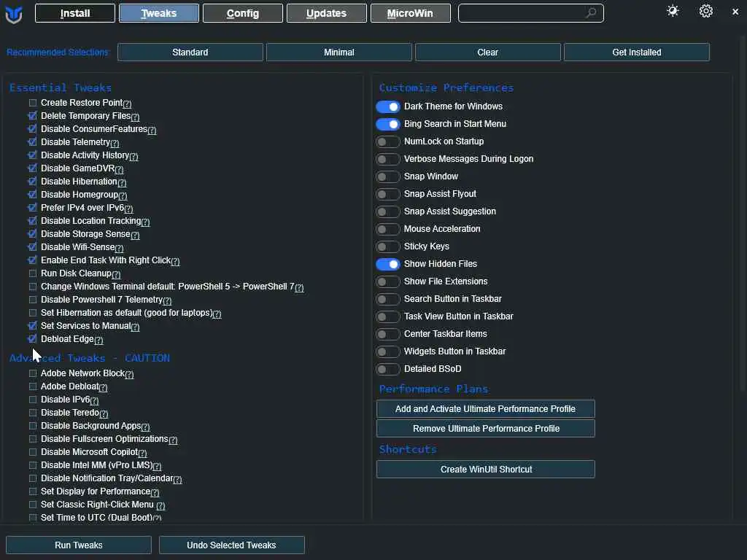Enable Show File Extensions toggle
This screenshot has height=560, width=747.
click(x=388, y=282)
